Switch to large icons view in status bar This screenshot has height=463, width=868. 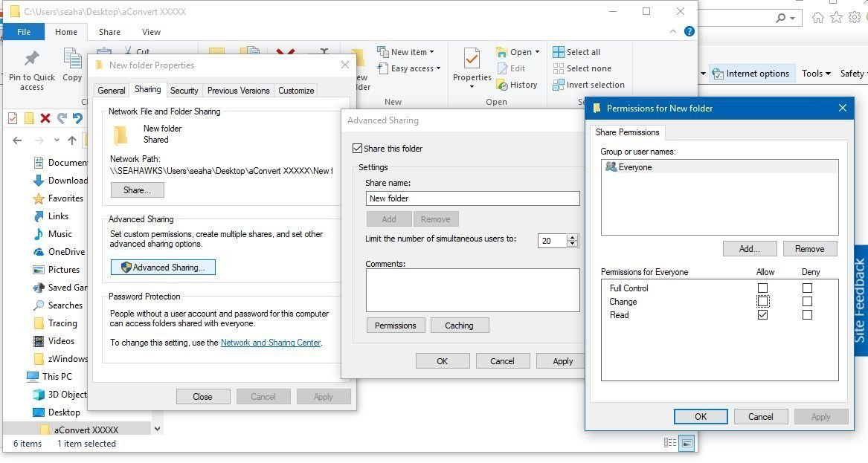[x=687, y=443]
